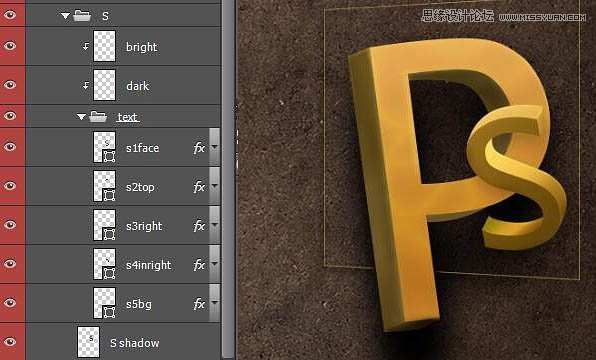Expand effects list of s1face layer
Viewport: 596px width, 360px height.
coord(214,147)
